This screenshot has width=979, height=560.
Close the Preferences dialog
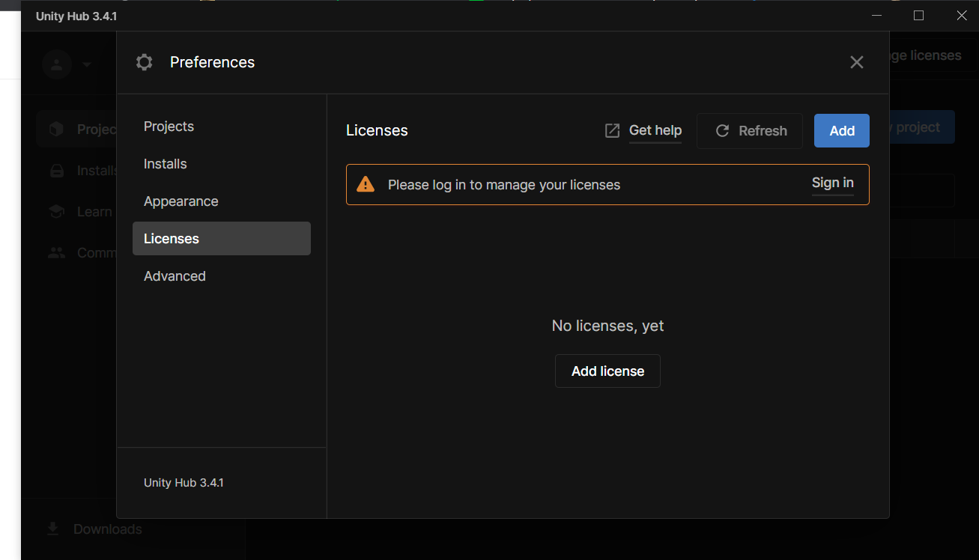tap(857, 62)
